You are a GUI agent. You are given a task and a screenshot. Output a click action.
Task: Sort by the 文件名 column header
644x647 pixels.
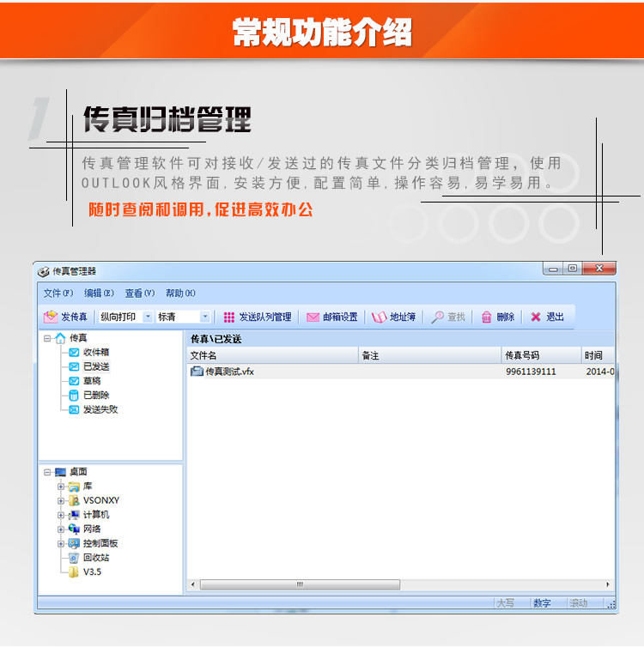tap(272, 355)
